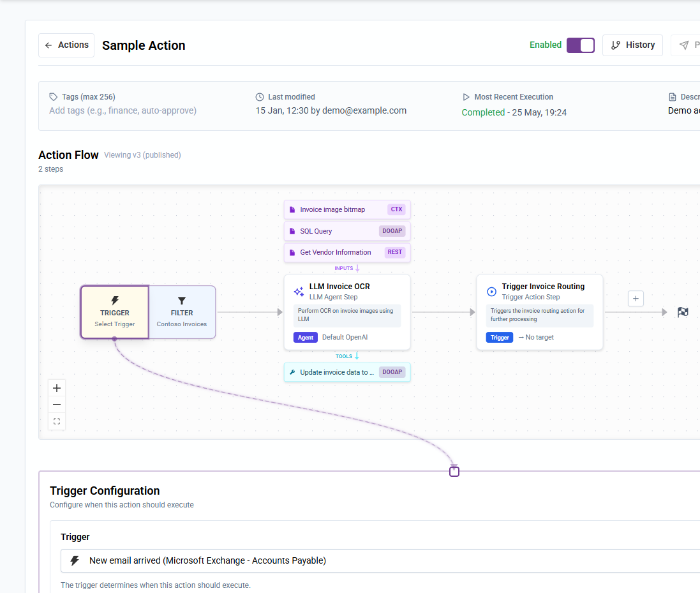The width and height of the screenshot is (700, 593).
Task: Click the wrench icon on Update invoice data tool
Action: click(x=292, y=372)
